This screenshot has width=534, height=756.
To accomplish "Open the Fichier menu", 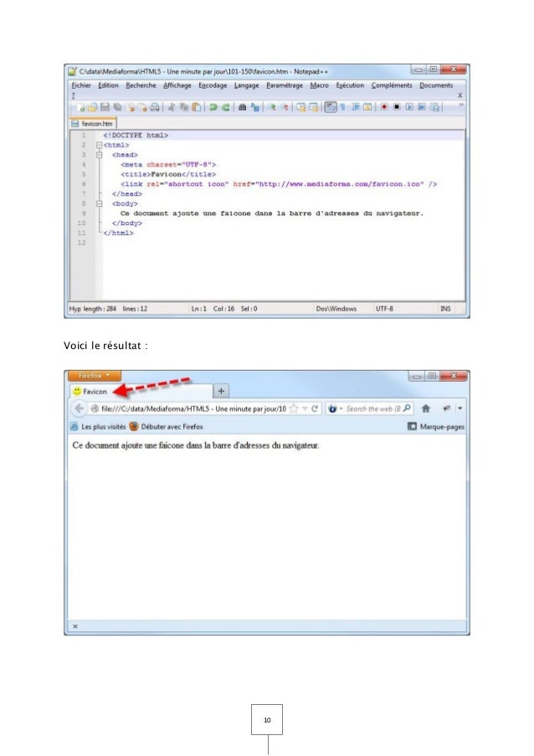I will point(81,85).
